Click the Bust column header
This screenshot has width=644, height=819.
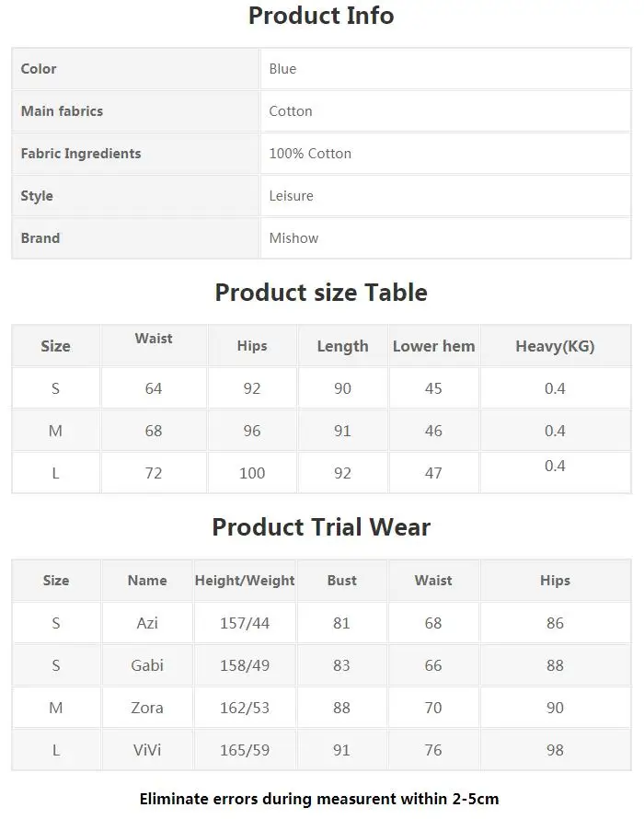(x=342, y=581)
